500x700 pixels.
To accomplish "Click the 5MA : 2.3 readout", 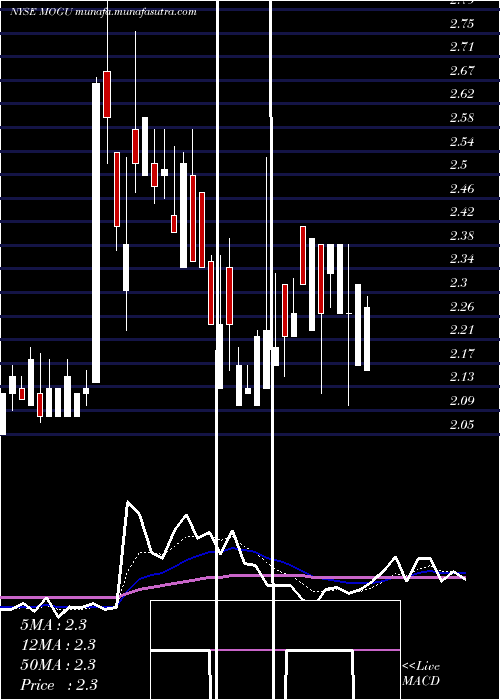I will [54, 625].
